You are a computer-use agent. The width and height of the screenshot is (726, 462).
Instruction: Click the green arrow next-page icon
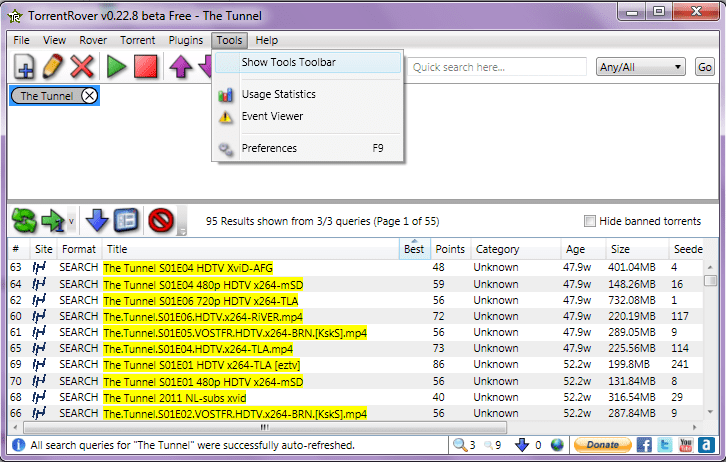53,220
